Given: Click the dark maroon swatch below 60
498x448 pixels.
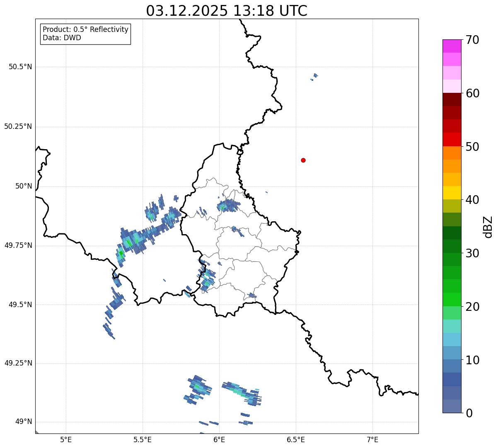Looking at the screenshot, I should (x=452, y=99).
